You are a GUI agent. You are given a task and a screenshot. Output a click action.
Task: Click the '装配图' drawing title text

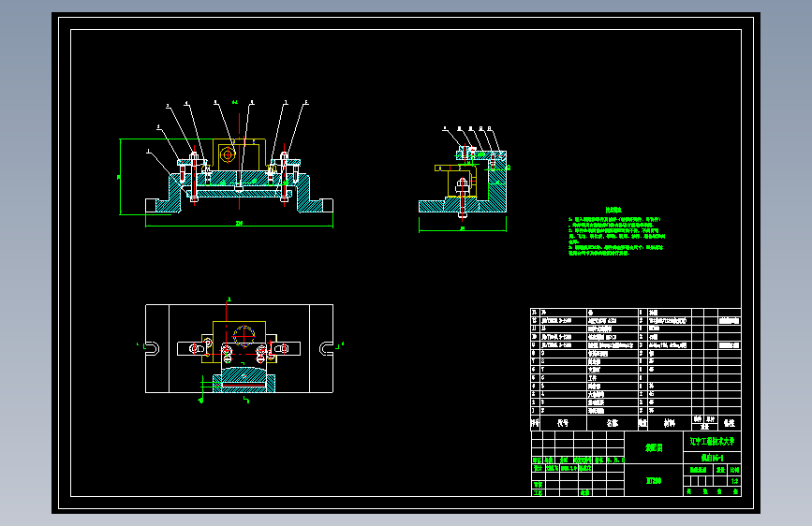654,447
